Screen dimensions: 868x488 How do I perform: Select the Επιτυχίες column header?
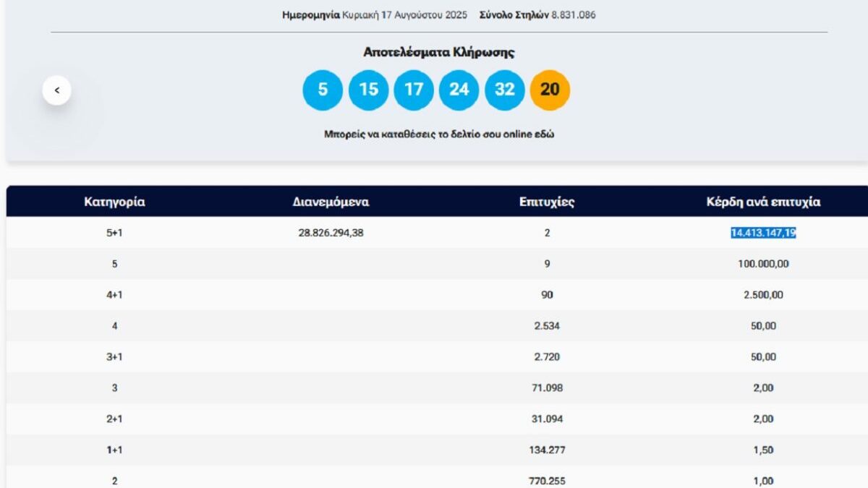[x=547, y=202]
